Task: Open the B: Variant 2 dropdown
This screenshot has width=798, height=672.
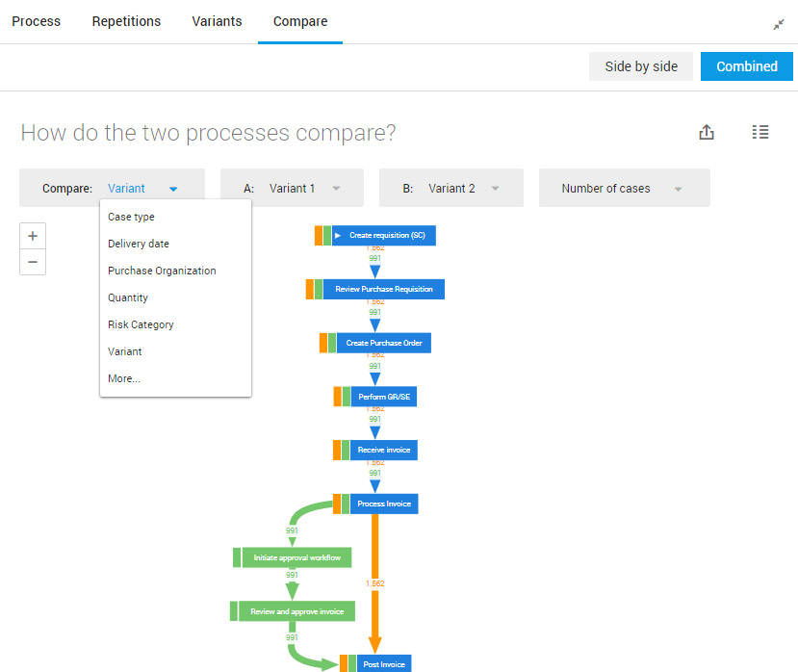Action: (x=451, y=188)
